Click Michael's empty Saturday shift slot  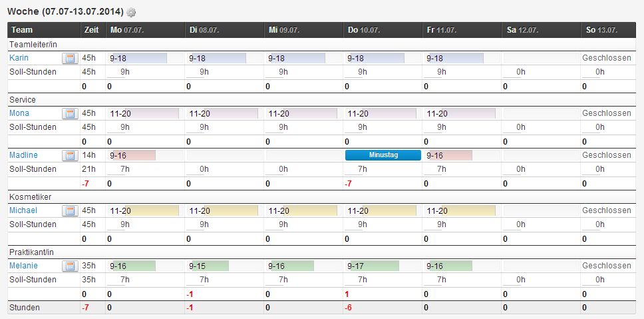tap(542, 210)
